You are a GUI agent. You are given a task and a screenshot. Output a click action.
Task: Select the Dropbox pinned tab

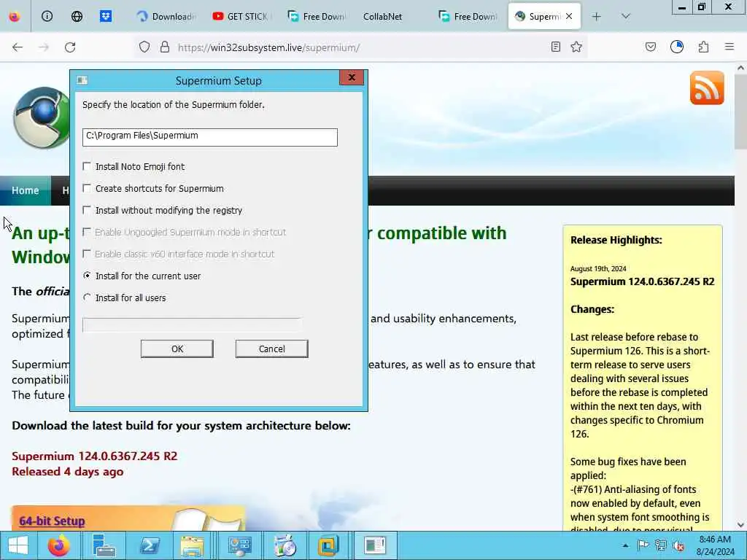pos(106,16)
